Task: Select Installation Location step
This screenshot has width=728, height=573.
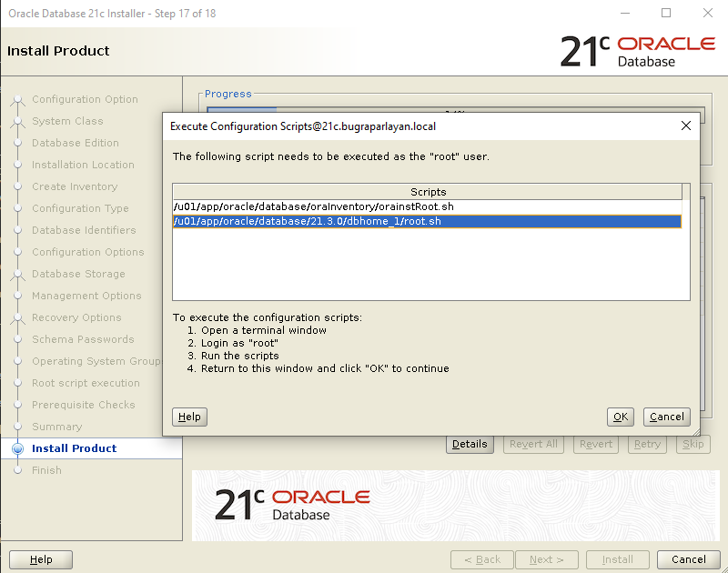Action: [83, 165]
